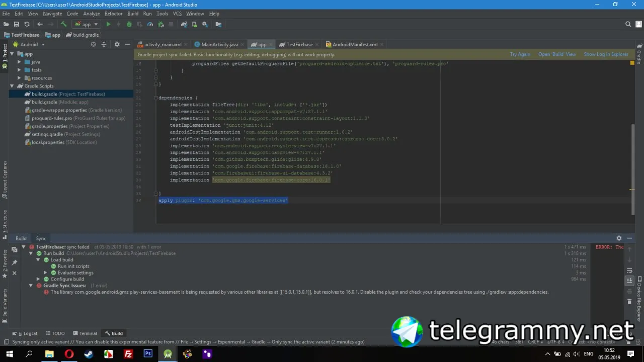Open Build panel settings gear icon

point(619,238)
